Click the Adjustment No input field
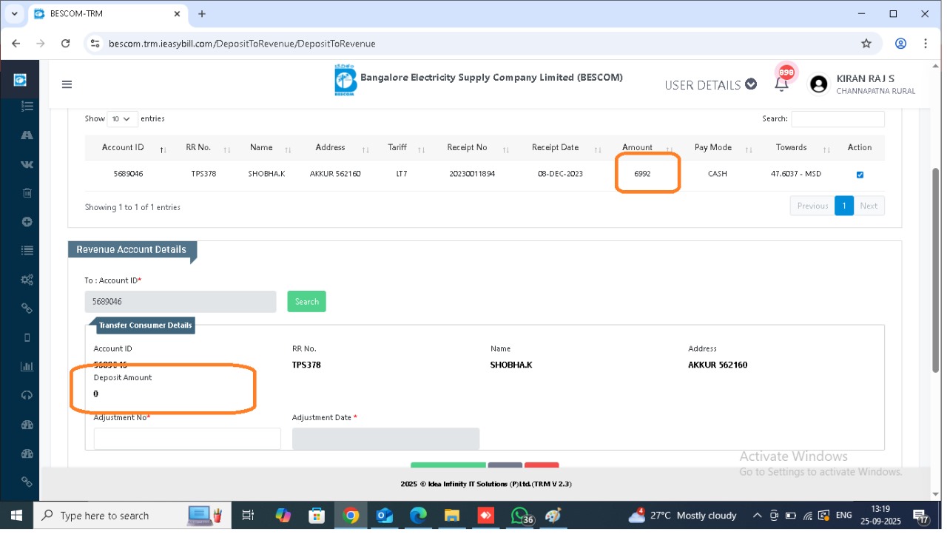Image resolution: width=947 pixels, height=560 pixels. tap(187, 439)
